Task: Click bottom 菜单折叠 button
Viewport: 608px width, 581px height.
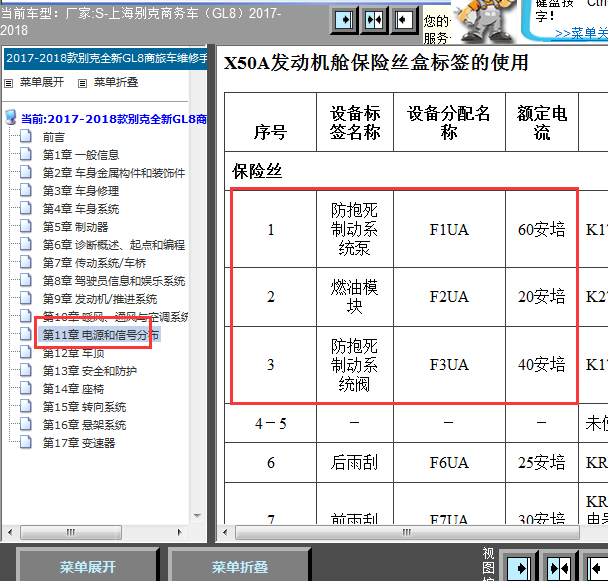Action: (240, 567)
